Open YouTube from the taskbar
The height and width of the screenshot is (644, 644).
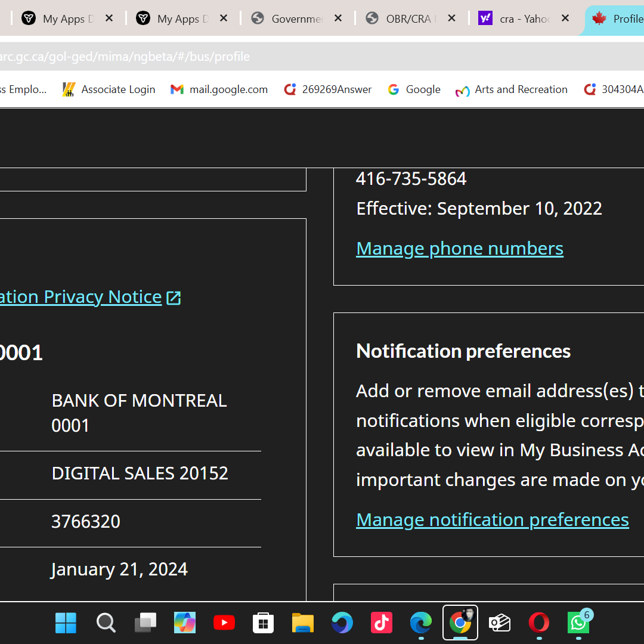pos(224,623)
